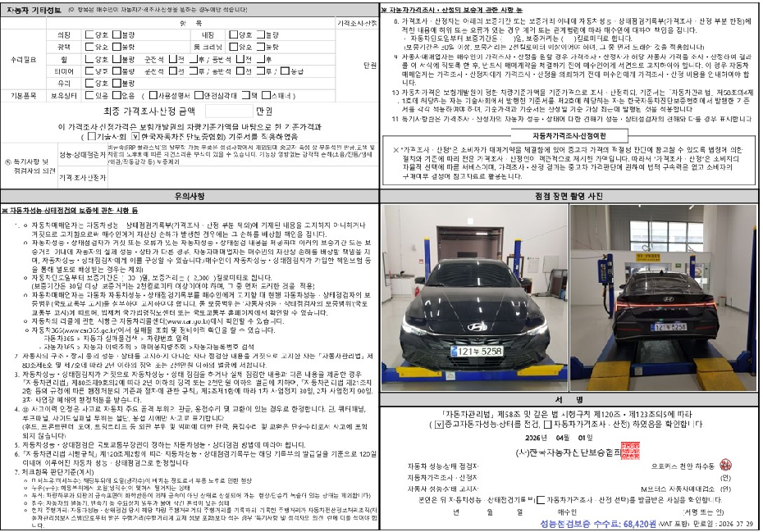Click the 유의사항 section header
This screenshot has height=532, width=763.
[x=189, y=197]
